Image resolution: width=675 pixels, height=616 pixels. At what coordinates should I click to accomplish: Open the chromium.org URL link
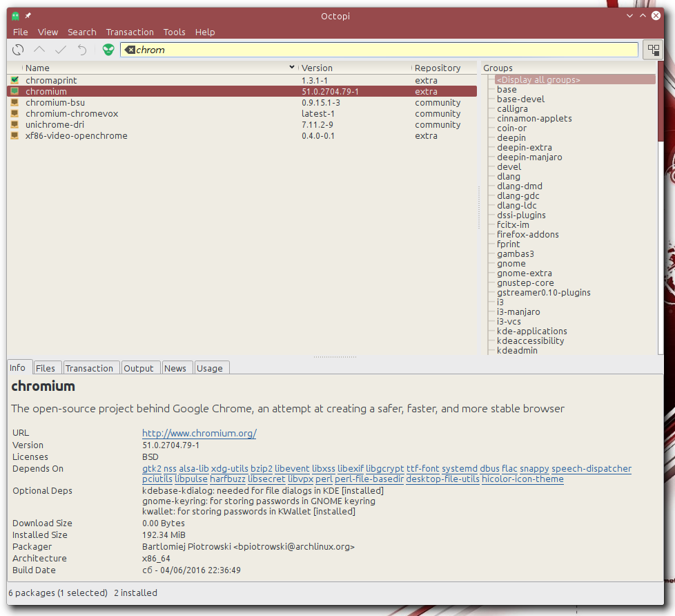[199, 434]
